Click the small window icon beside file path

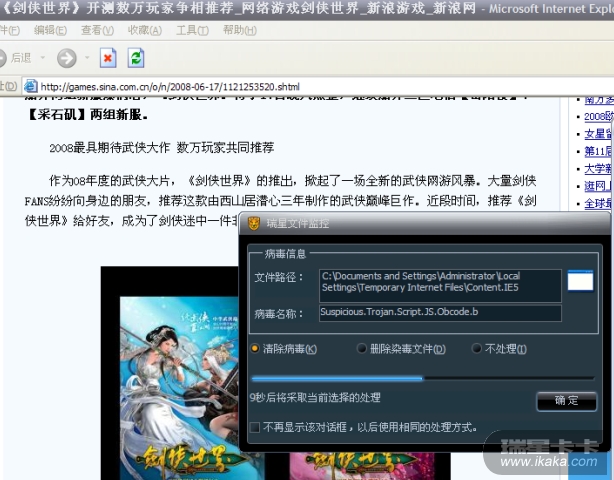[580, 280]
